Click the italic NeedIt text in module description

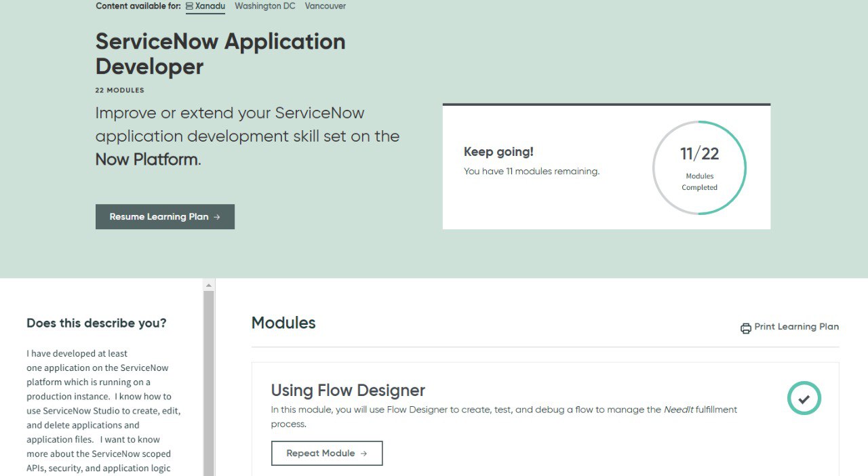tap(678, 410)
